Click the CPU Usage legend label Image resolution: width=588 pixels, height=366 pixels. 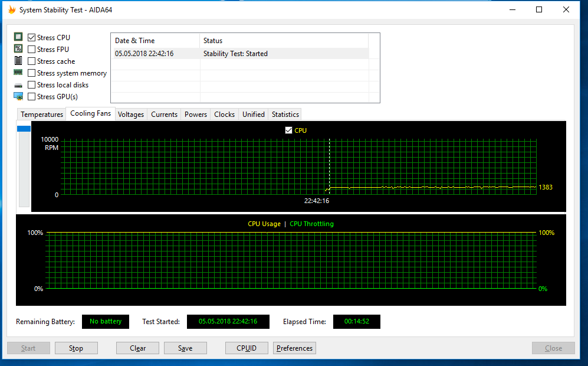(264, 224)
